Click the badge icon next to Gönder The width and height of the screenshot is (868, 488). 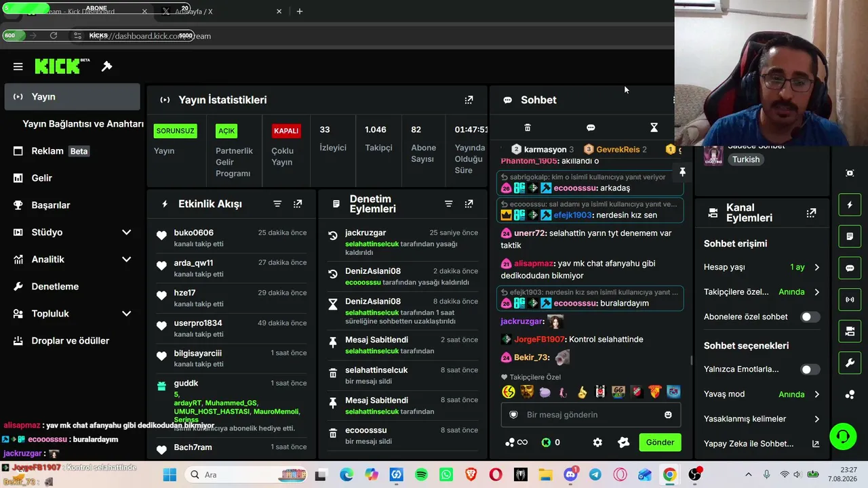coord(624,443)
